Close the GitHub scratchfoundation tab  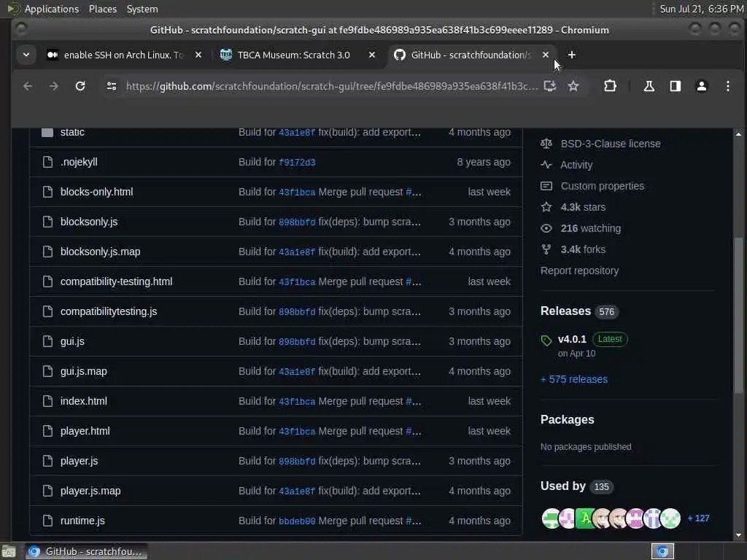[546, 55]
